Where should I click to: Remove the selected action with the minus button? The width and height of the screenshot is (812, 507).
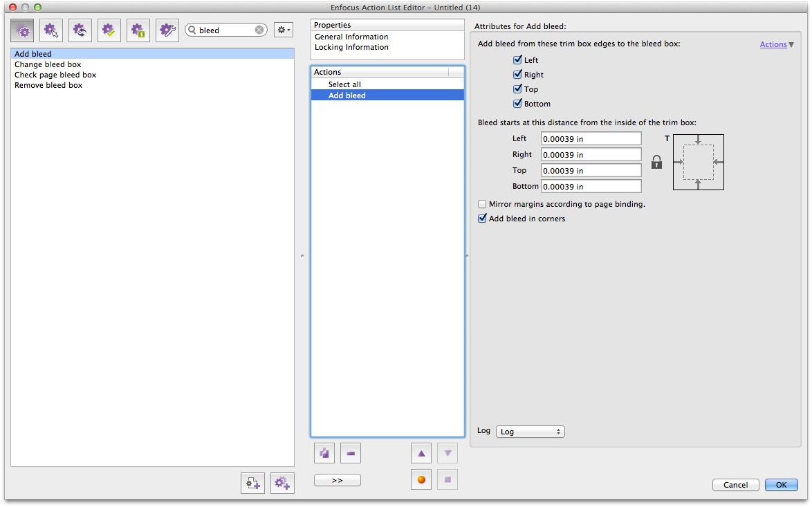(x=351, y=454)
